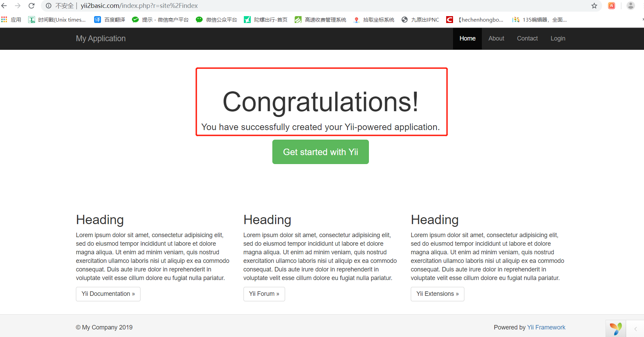This screenshot has height=337, width=644.
Task: Open the 陀螺出行-首页 bookmark
Action: [x=266, y=20]
